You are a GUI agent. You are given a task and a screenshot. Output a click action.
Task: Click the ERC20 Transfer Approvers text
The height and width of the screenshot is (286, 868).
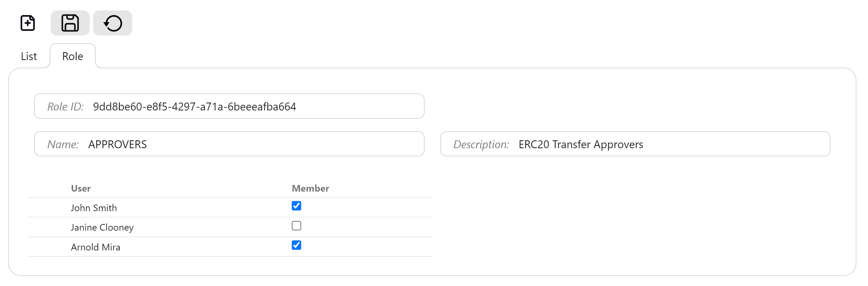[581, 144]
